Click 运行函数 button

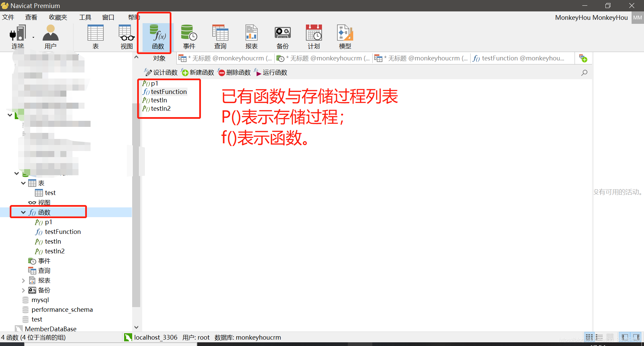point(270,72)
